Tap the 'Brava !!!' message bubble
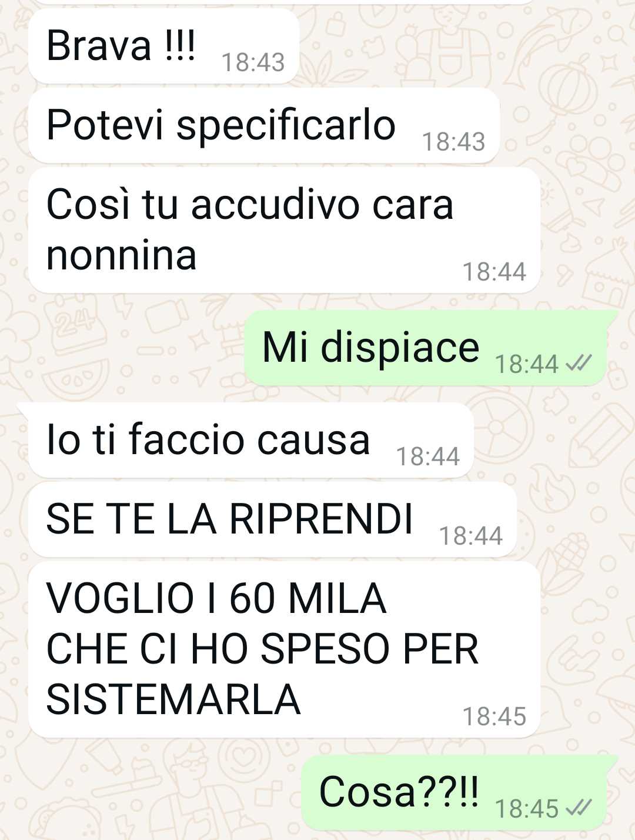This screenshot has height=840, width=635. pyautogui.click(x=163, y=46)
